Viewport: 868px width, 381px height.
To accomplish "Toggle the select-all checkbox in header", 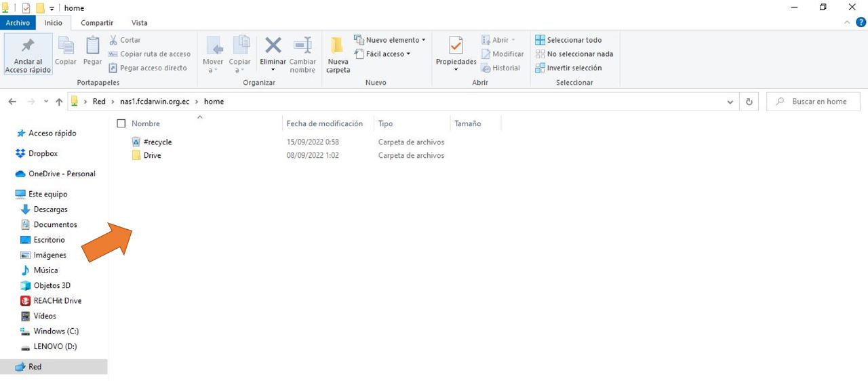I will pyautogui.click(x=121, y=123).
